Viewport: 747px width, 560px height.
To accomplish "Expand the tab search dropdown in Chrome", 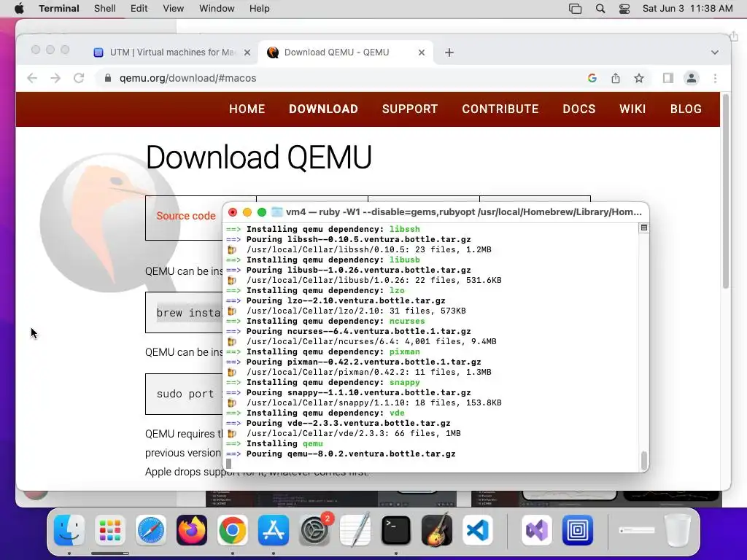I will tap(715, 52).
